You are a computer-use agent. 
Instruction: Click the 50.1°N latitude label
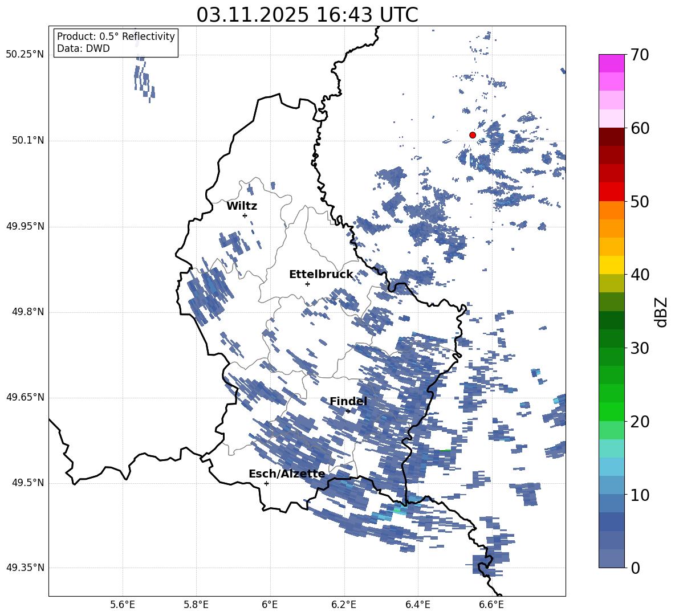(x=28, y=141)
